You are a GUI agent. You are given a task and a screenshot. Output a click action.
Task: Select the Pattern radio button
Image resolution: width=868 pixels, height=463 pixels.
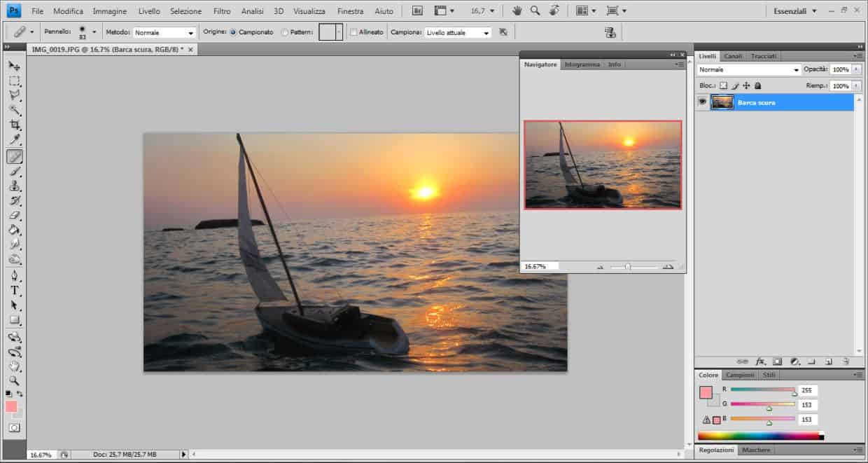(284, 32)
